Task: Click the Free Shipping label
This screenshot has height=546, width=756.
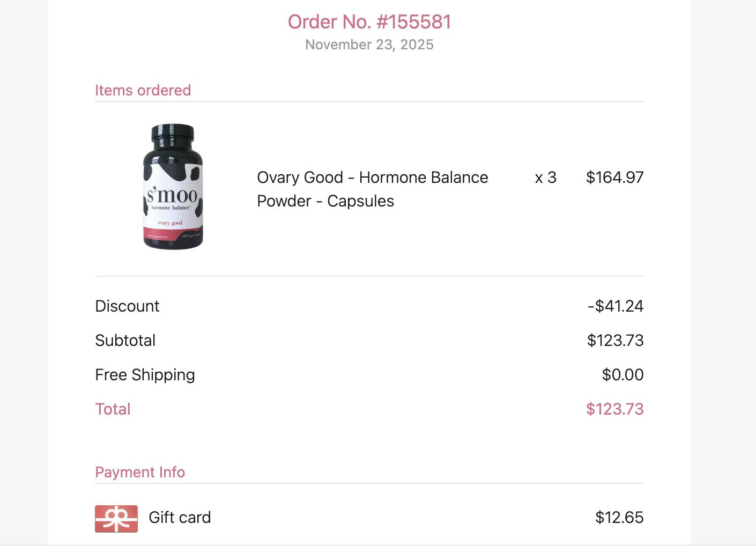Action: (145, 375)
